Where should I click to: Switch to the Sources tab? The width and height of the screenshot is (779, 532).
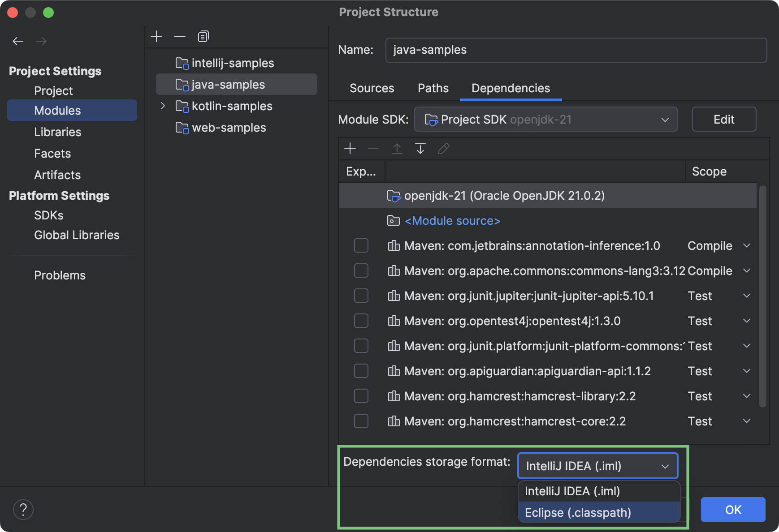click(x=372, y=88)
